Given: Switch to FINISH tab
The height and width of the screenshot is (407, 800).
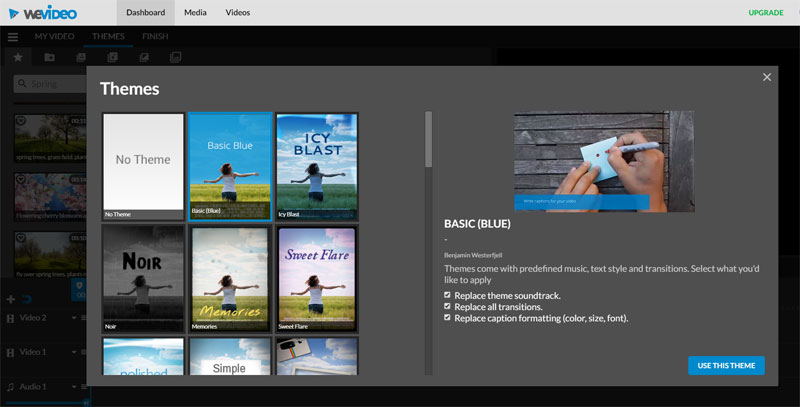Looking at the screenshot, I should [x=155, y=36].
